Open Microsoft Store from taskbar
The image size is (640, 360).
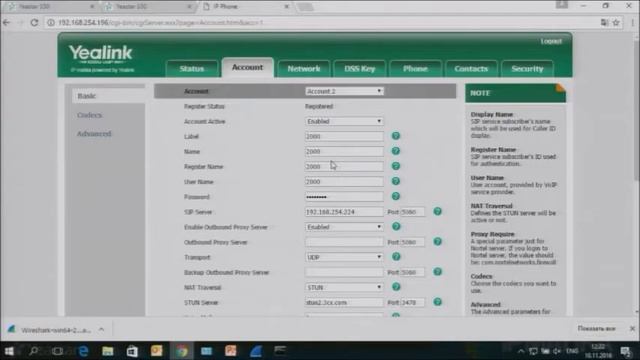click(132, 351)
